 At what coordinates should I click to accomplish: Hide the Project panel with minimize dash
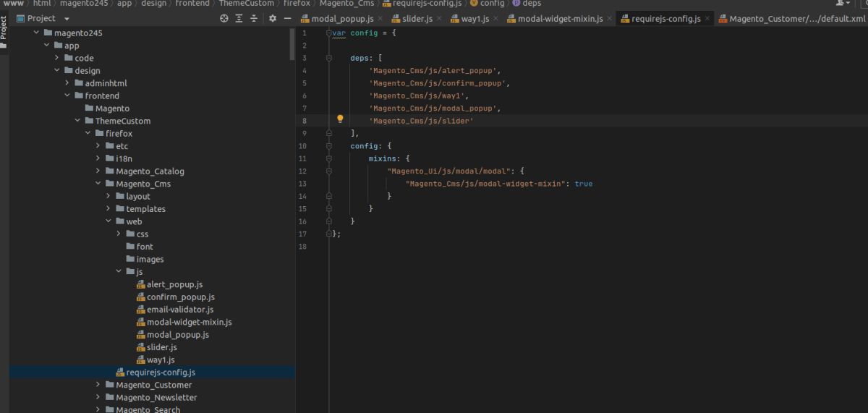[x=288, y=18]
